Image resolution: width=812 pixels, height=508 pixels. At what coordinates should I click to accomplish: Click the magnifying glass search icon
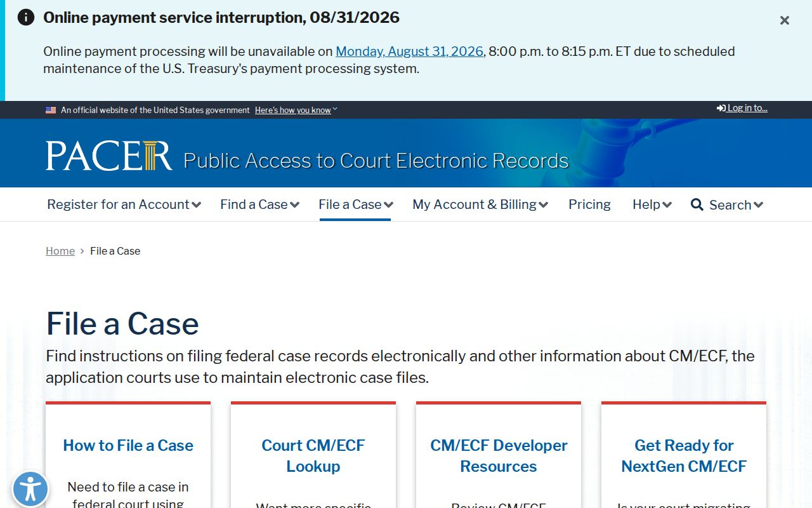pos(697,204)
